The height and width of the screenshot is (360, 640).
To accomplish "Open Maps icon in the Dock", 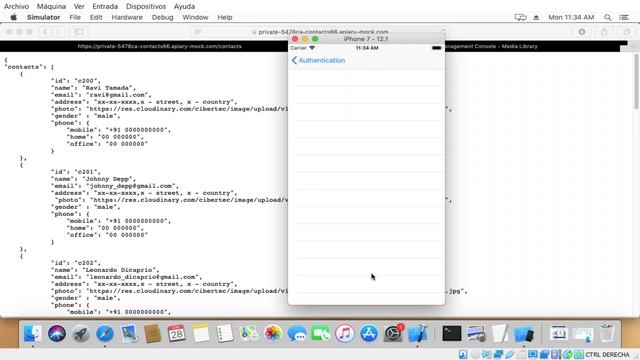I will click(x=249, y=333).
